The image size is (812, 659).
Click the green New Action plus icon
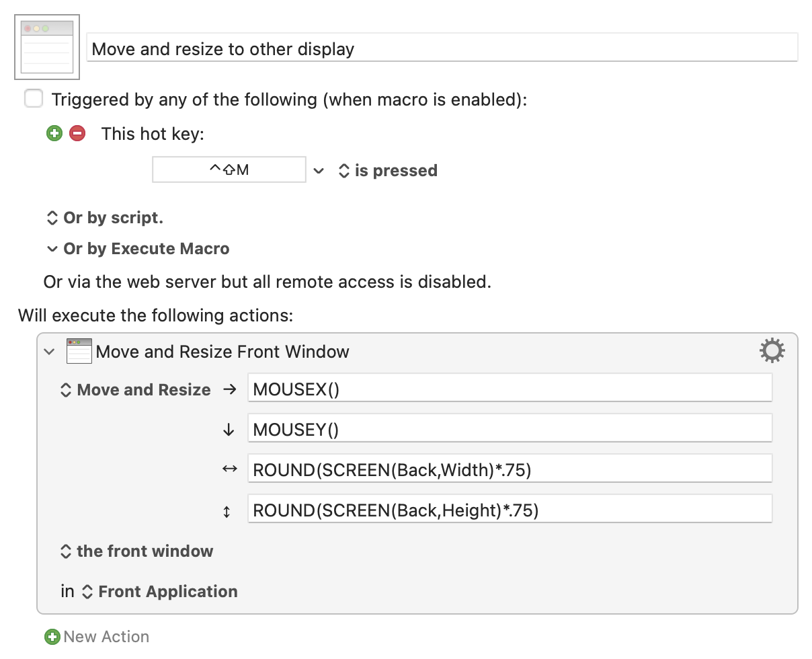[x=52, y=636]
